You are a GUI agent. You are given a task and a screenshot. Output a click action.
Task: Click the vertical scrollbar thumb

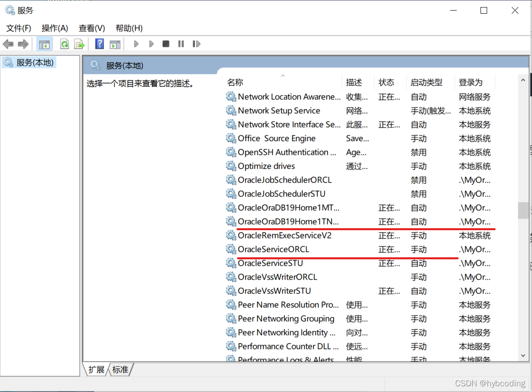click(523, 210)
